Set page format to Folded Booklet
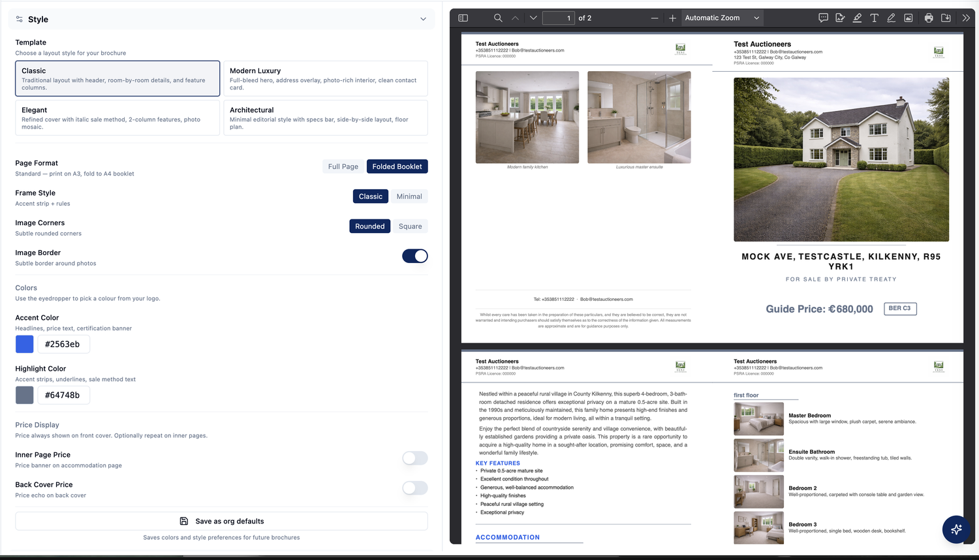 pos(397,166)
